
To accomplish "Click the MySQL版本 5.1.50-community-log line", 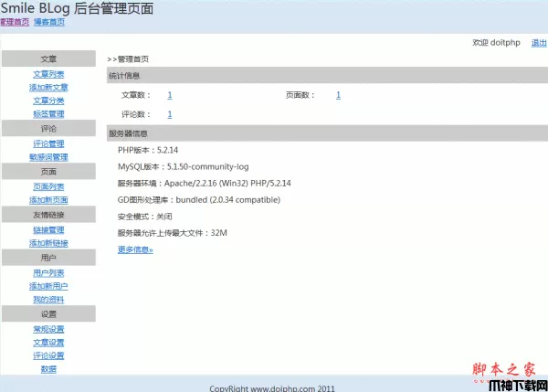I will (184, 167).
